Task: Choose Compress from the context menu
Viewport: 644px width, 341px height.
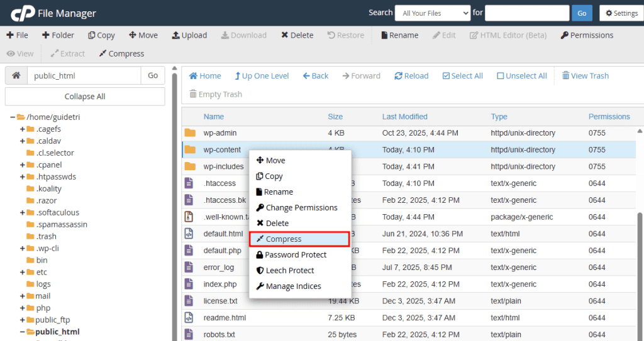Action: coord(283,239)
